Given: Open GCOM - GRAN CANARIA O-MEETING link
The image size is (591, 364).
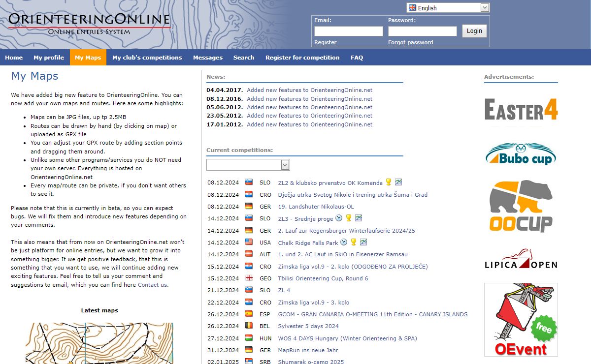Looking at the screenshot, I should [x=373, y=314].
